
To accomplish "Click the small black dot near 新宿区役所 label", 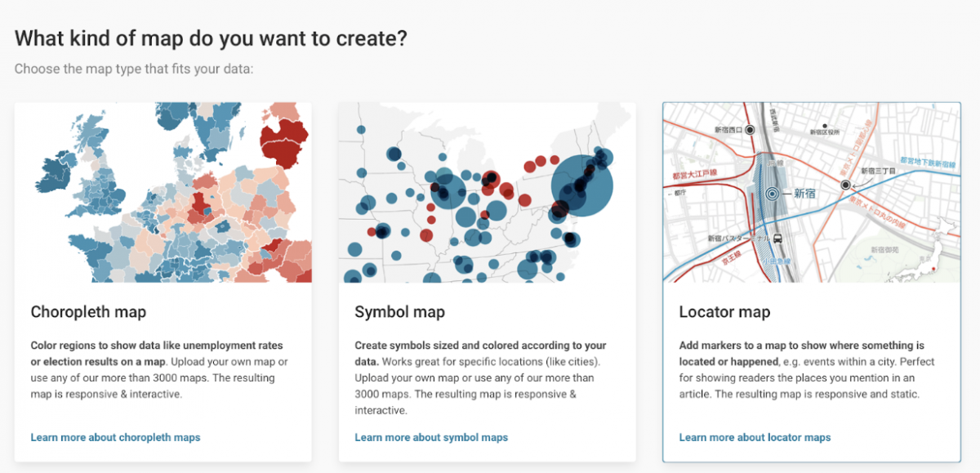I will point(824,127).
